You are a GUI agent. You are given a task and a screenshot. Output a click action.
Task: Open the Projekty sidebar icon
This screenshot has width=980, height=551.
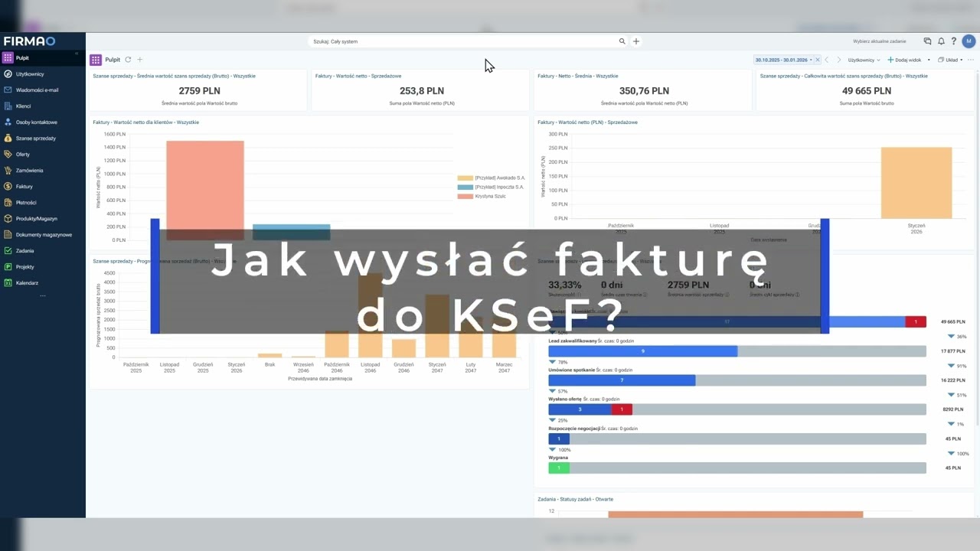pos(8,267)
